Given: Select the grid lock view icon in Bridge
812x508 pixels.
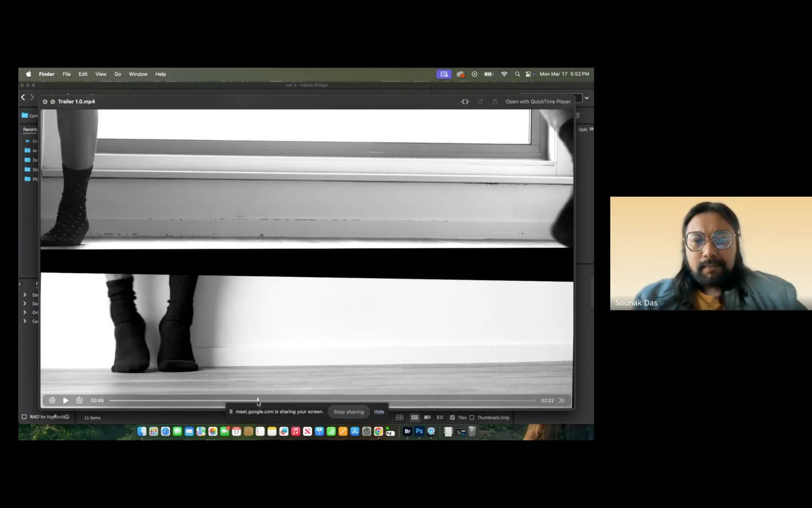Looking at the screenshot, I should click(x=399, y=418).
